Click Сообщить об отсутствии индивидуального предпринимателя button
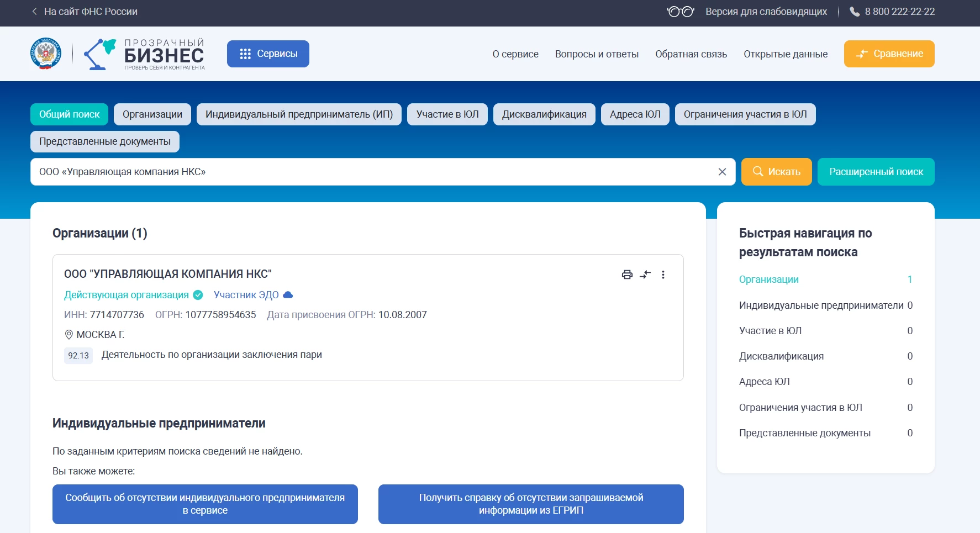 click(x=205, y=504)
